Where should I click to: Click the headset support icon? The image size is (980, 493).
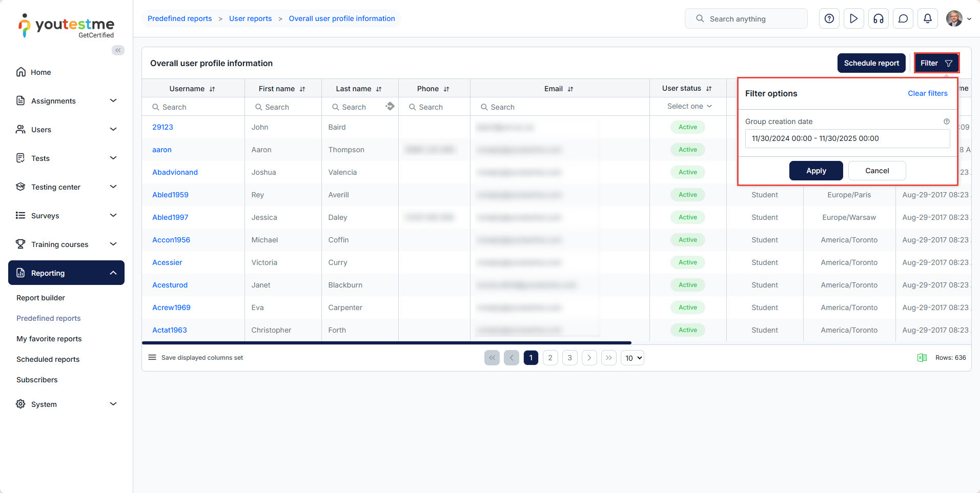[878, 19]
